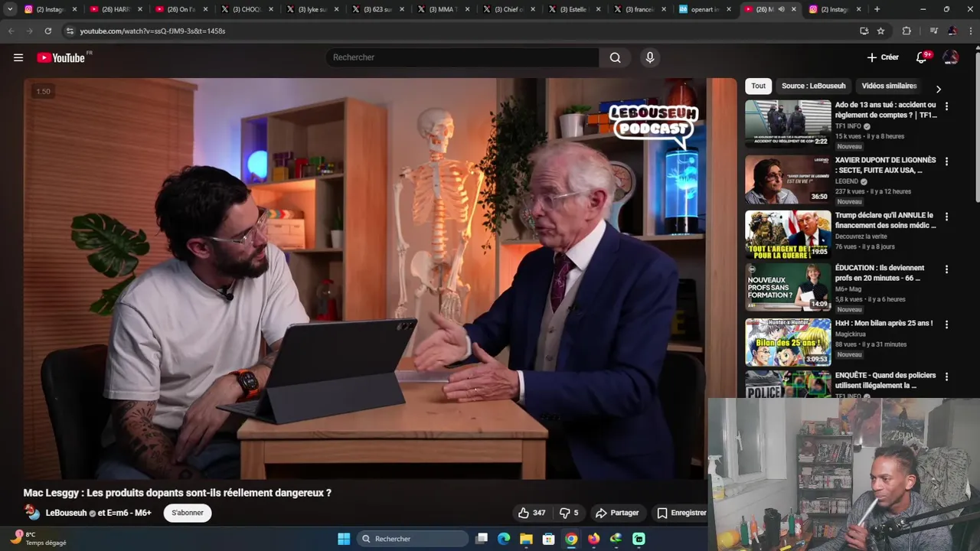The height and width of the screenshot is (551, 980).
Task: Open more options for ENQUÊTE policiers video
Action: [946, 377]
